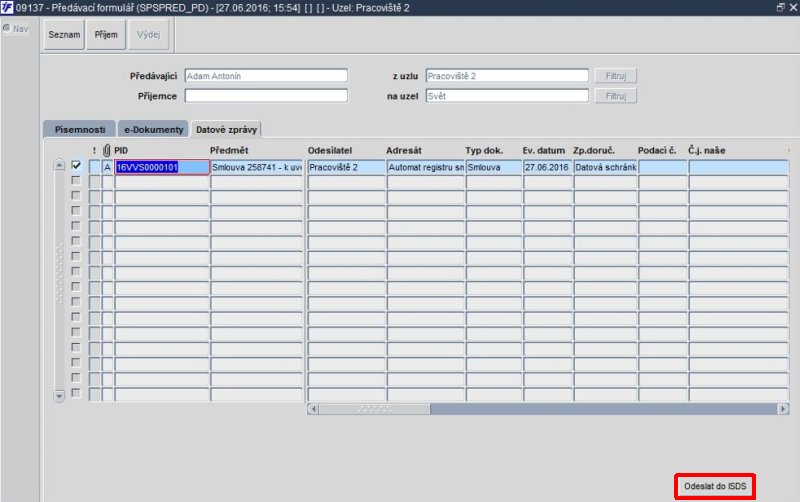Click Odeslat do ISDS button
This screenshot has height=502, width=800.
(x=715, y=486)
